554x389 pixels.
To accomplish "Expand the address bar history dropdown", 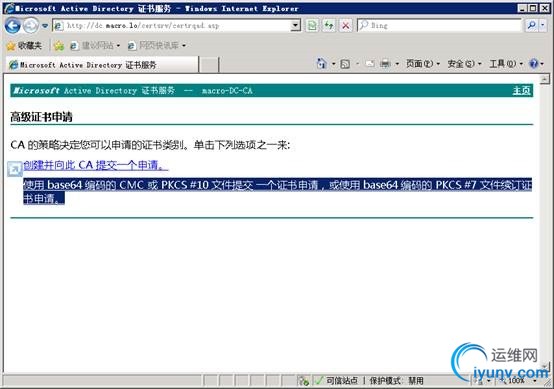I will [x=296, y=25].
